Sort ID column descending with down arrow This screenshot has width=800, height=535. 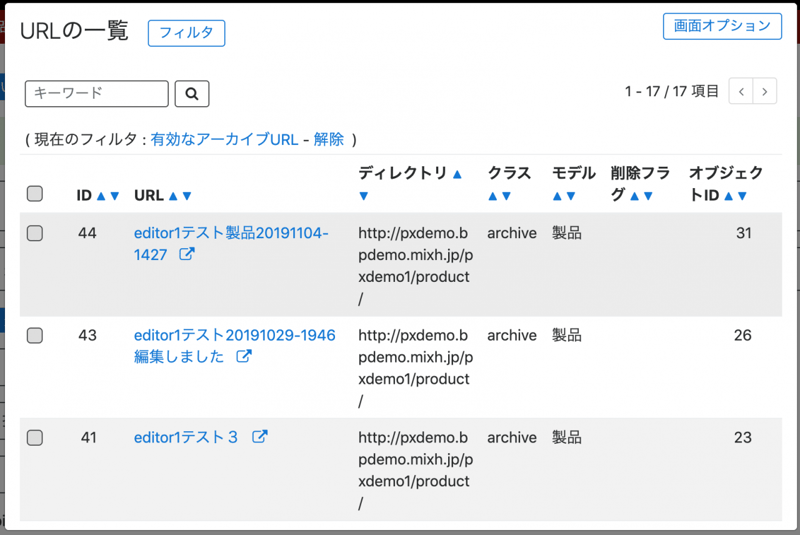click(x=115, y=196)
